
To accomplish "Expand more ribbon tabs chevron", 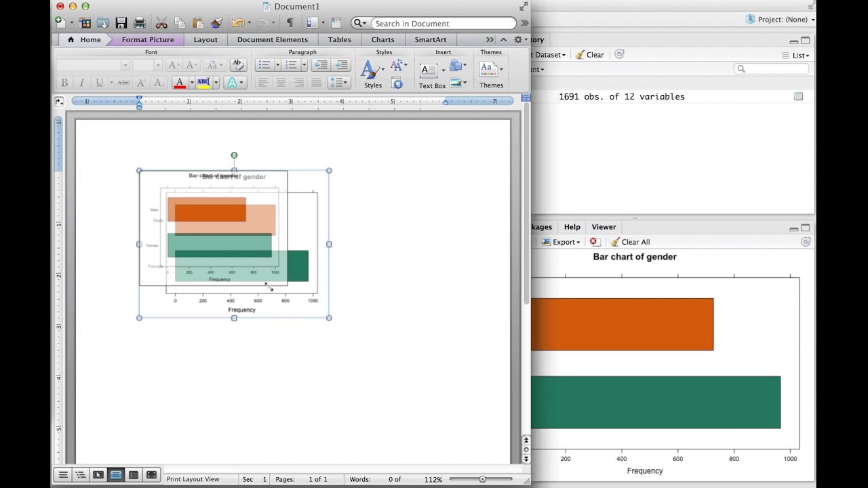I will (x=490, y=40).
